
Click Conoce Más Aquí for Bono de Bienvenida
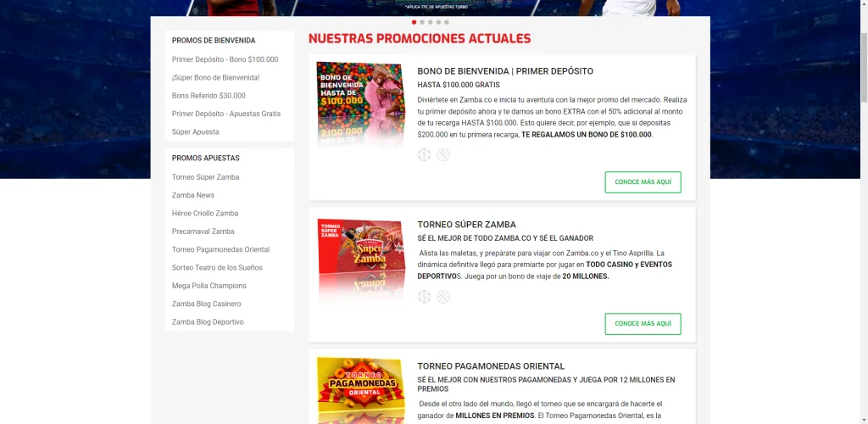tap(643, 182)
